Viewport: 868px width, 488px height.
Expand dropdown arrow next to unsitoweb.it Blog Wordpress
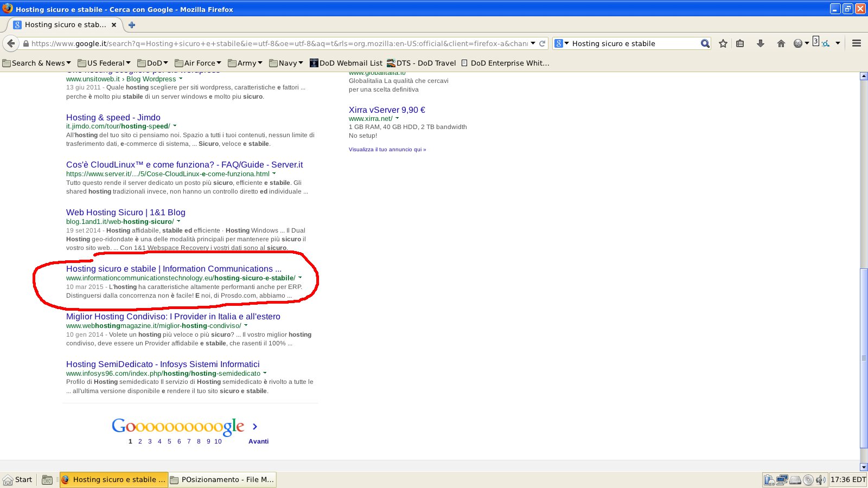pyautogui.click(x=181, y=79)
